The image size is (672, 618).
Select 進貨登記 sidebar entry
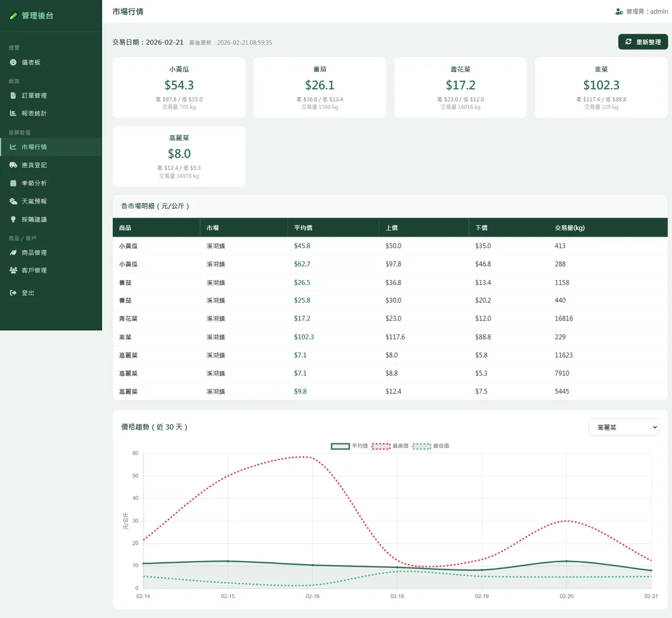[x=51, y=164]
